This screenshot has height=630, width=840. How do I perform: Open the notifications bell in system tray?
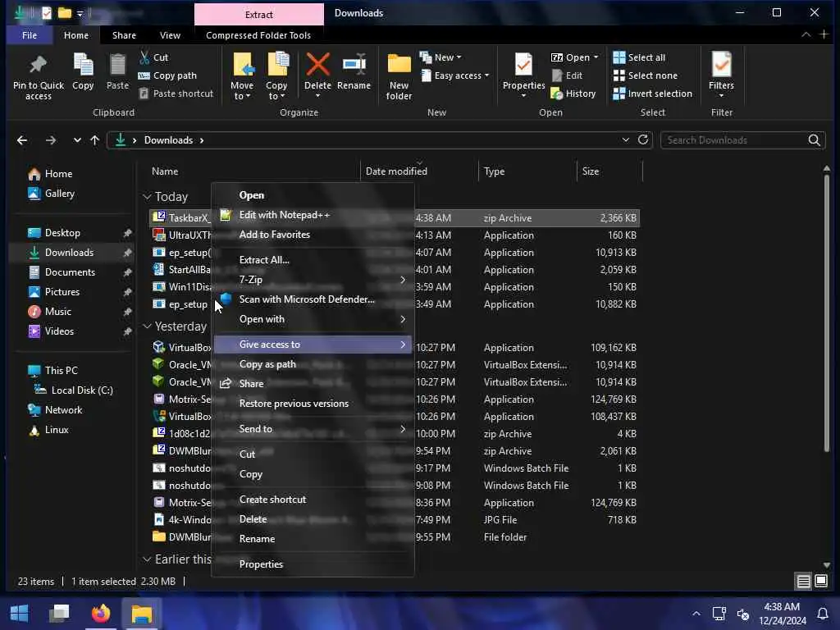822,614
